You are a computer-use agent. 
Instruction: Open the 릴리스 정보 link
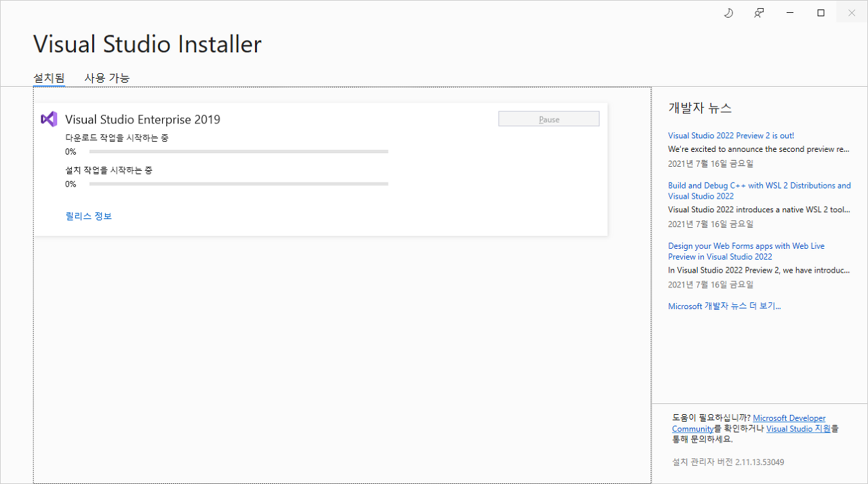coord(89,216)
